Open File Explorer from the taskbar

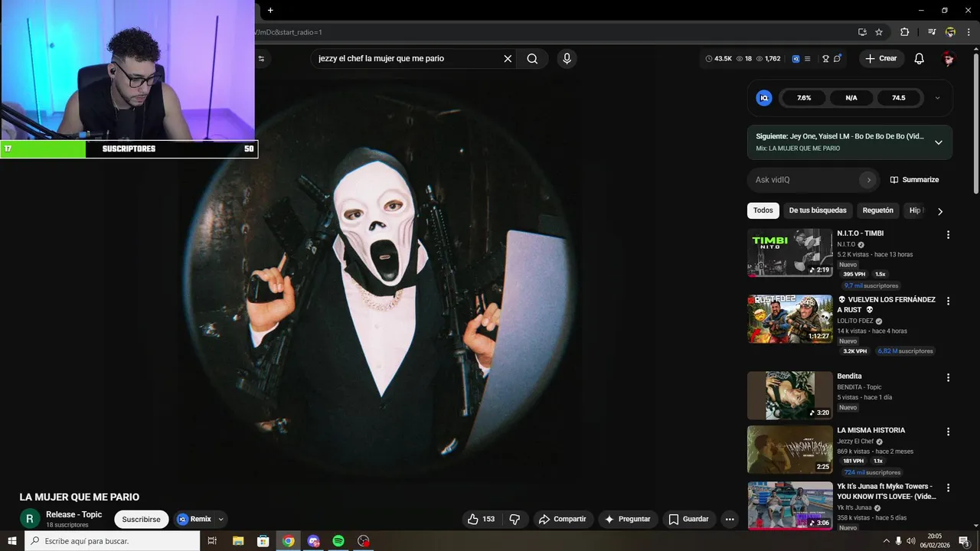click(238, 541)
